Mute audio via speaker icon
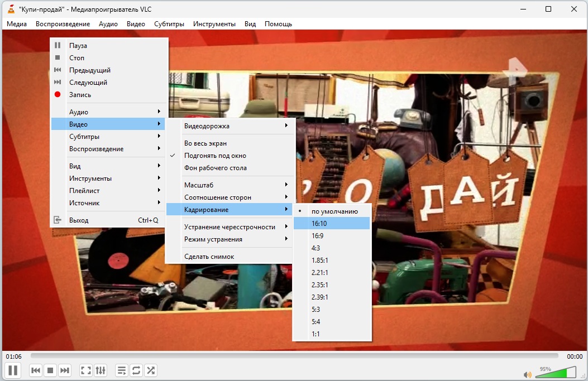The image size is (588, 381). 527,374
